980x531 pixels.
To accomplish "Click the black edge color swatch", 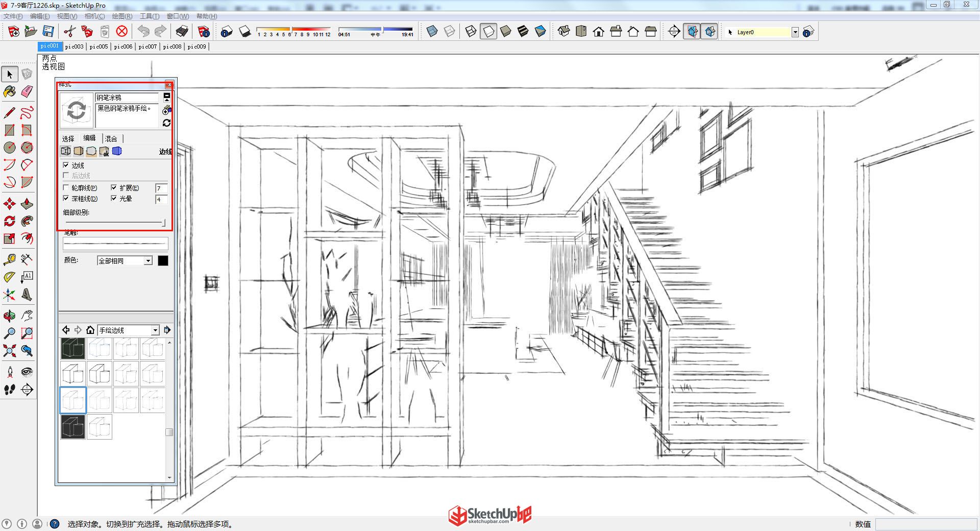I will (163, 261).
